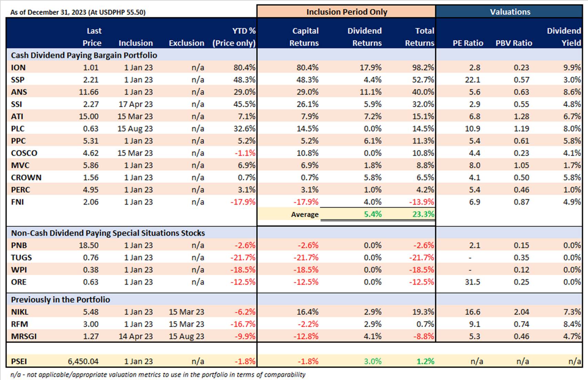This screenshot has width=588, height=380.
Task: Select the NIKL ticker cell
Action: click(x=20, y=312)
